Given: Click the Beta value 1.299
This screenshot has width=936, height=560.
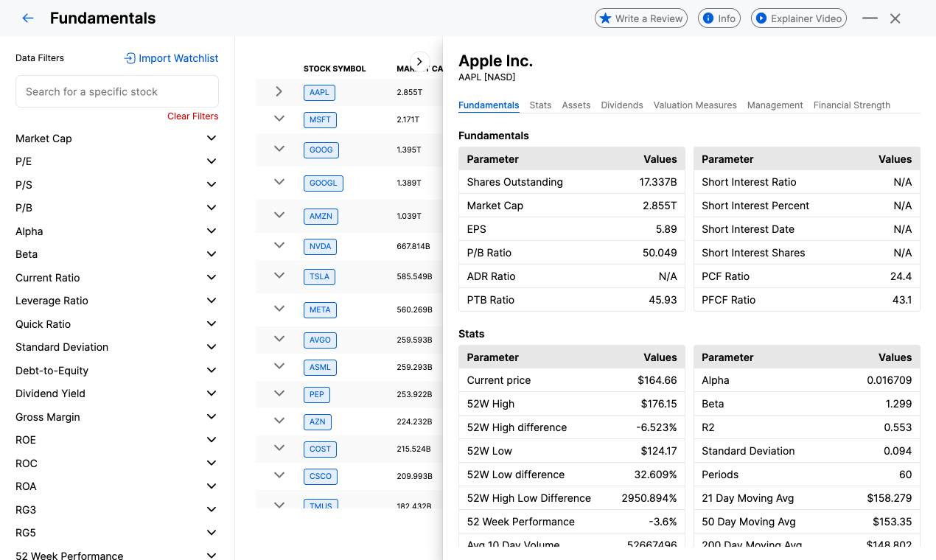Looking at the screenshot, I should (898, 404).
